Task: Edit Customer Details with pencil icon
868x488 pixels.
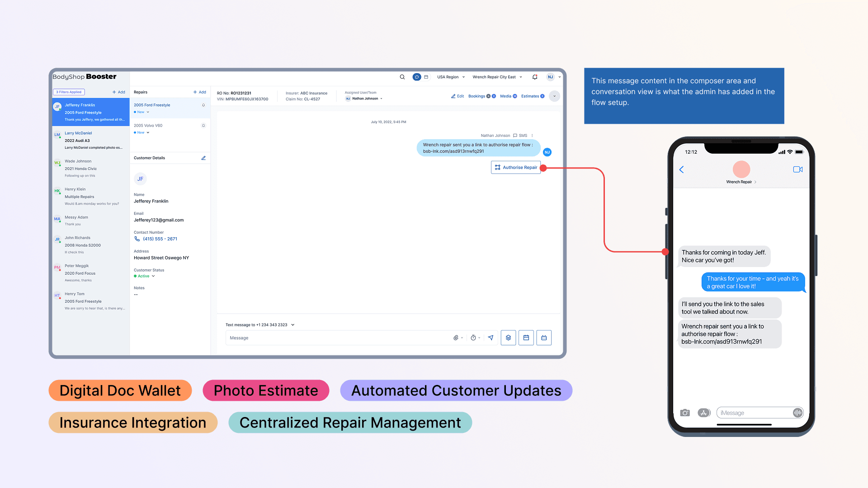Action: 203,158
